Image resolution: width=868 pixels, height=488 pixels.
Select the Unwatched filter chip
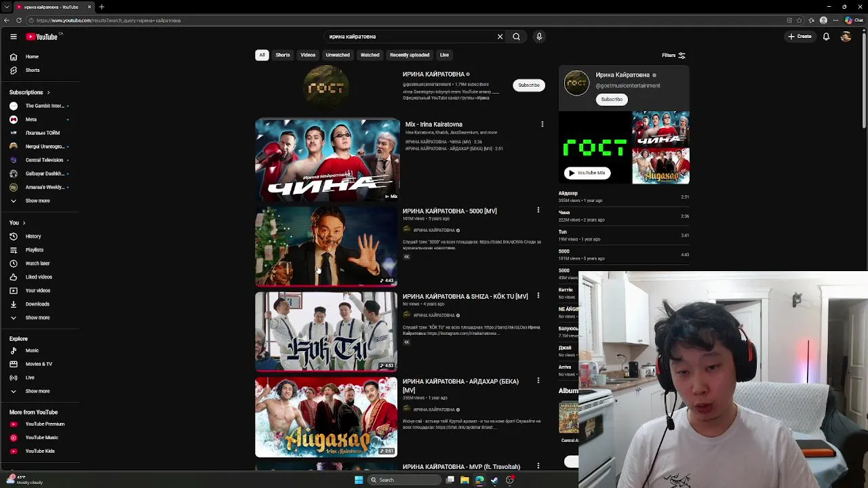pos(338,55)
